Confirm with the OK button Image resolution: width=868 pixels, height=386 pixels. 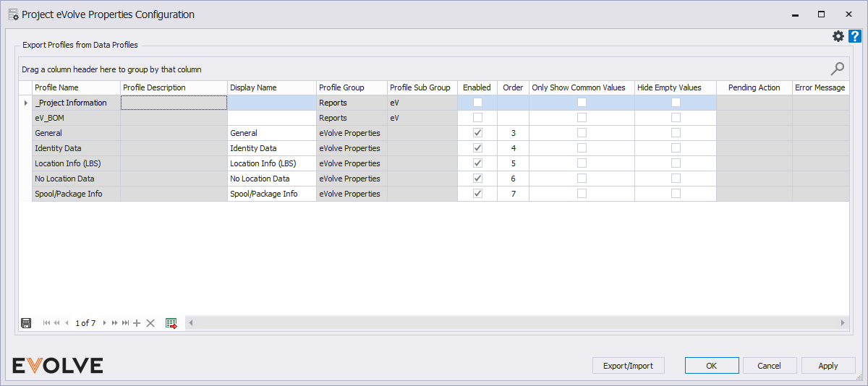712,366
